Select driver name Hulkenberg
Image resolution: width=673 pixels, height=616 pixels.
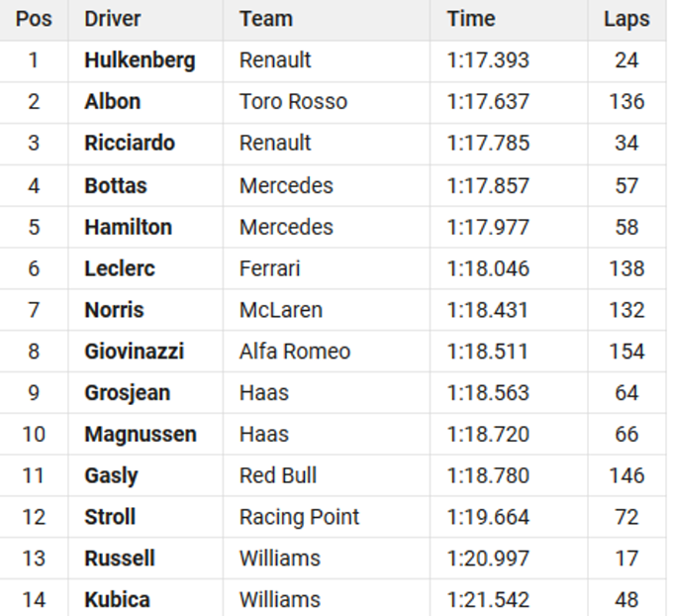pyautogui.click(x=140, y=60)
